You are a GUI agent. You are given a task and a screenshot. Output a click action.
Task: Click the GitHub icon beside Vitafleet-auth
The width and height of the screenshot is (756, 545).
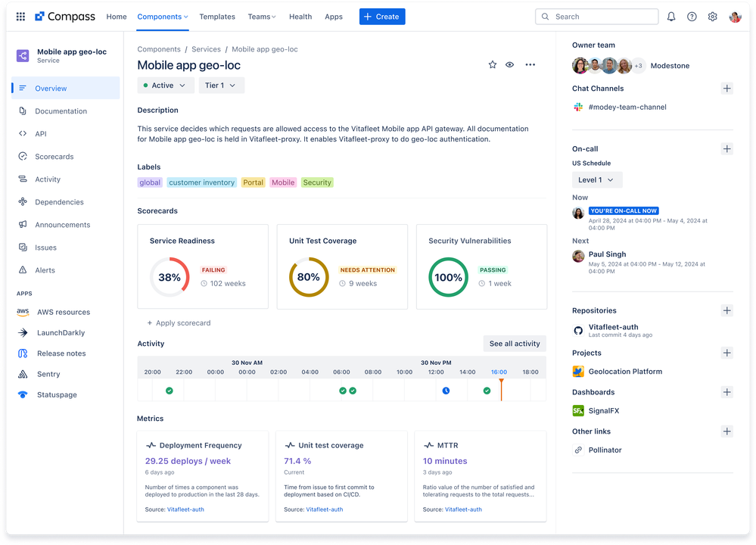tap(578, 330)
